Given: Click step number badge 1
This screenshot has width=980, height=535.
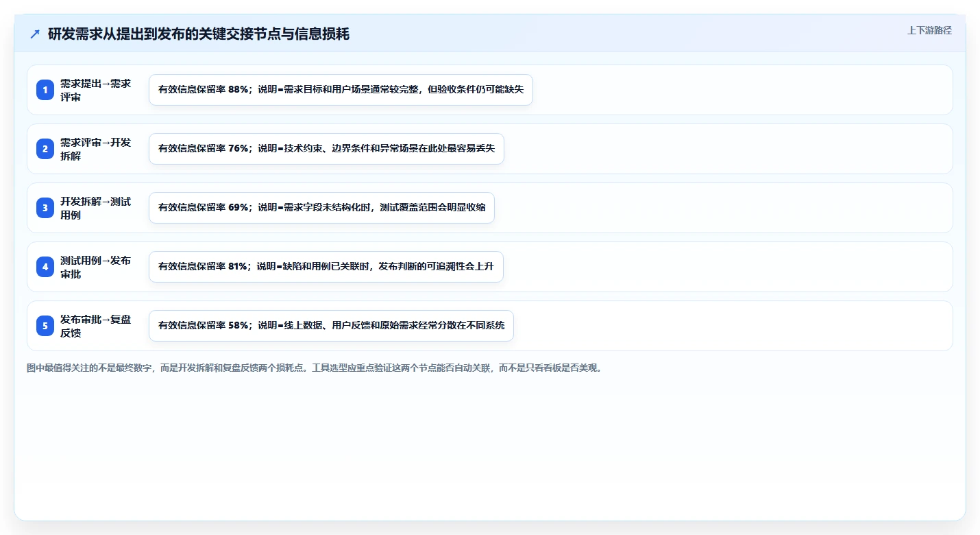Looking at the screenshot, I should click(45, 90).
